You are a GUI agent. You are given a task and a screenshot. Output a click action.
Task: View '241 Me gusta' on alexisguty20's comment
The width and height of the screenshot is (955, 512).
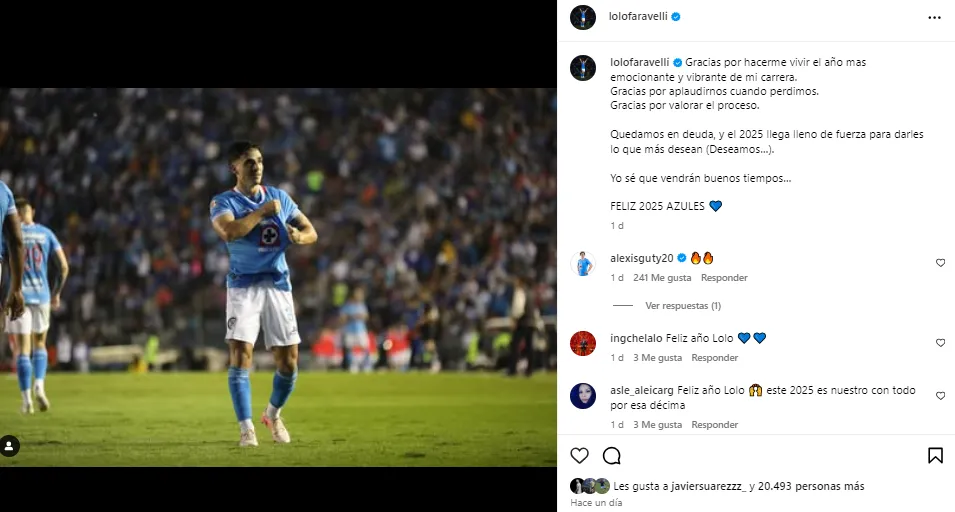660,278
